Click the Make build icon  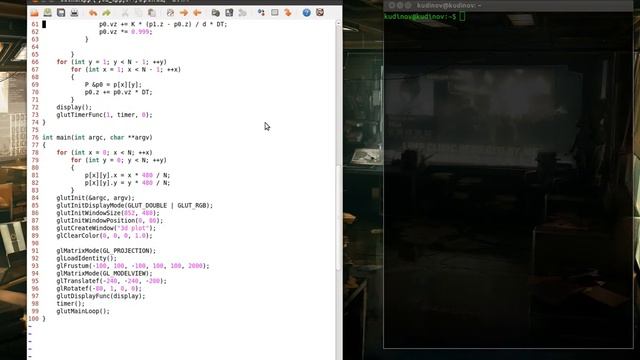[x=261, y=13]
